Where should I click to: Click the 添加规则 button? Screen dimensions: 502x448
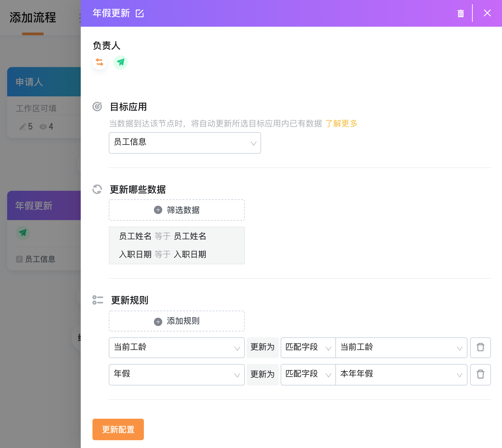(177, 321)
